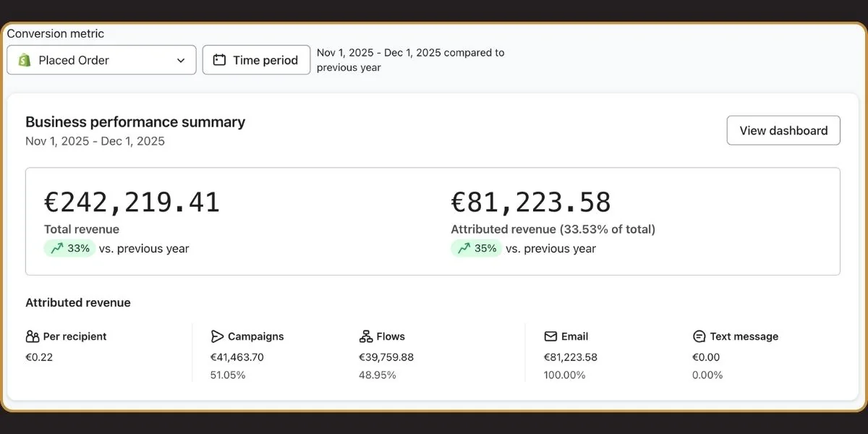The height and width of the screenshot is (434, 868).
Task: Click the Campaigns paper plane icon
Action: click(x=217, y=336)
